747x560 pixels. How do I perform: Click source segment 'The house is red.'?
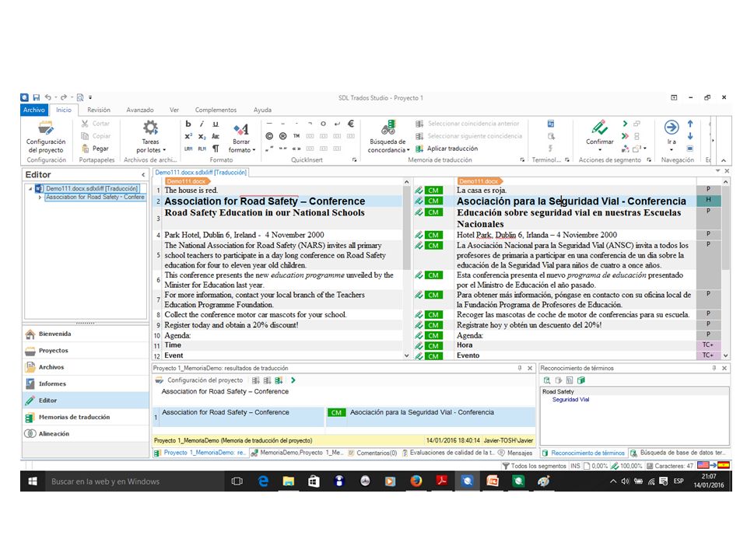pyautogui.click(x=191, y=190)
